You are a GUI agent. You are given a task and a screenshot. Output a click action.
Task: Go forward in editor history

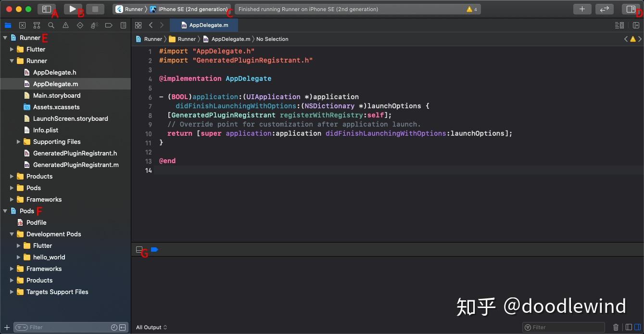click(162, 25)
